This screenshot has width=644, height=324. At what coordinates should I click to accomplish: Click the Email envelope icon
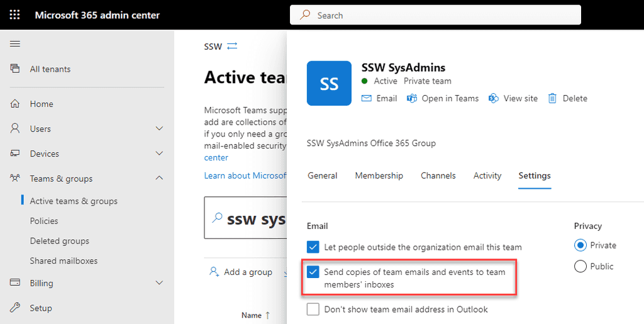367,98
